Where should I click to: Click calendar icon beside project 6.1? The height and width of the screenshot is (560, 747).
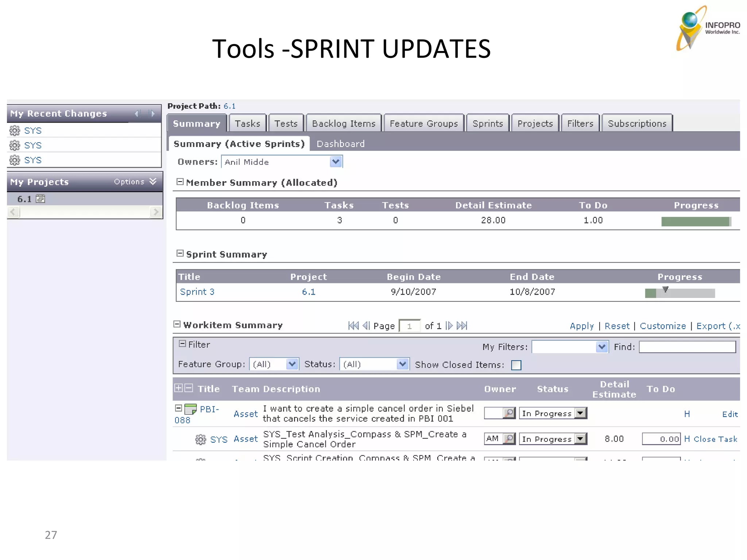[x=40, y=199]
